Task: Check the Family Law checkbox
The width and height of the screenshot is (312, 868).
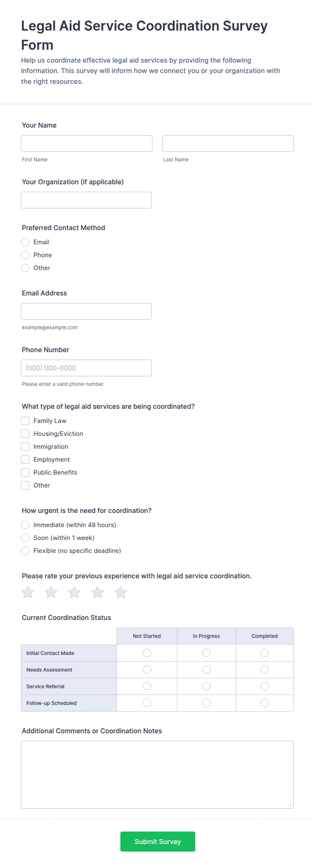Action: (x=25, y=421)
